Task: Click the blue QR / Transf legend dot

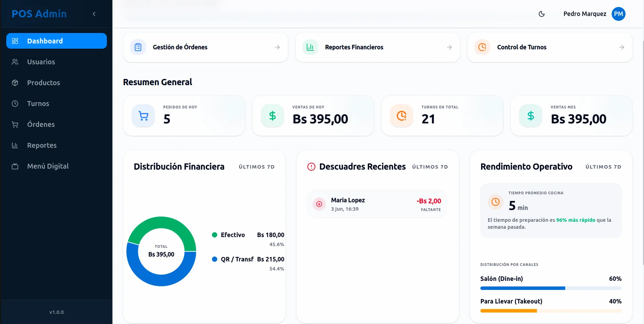Action: (x=215, y=259)
